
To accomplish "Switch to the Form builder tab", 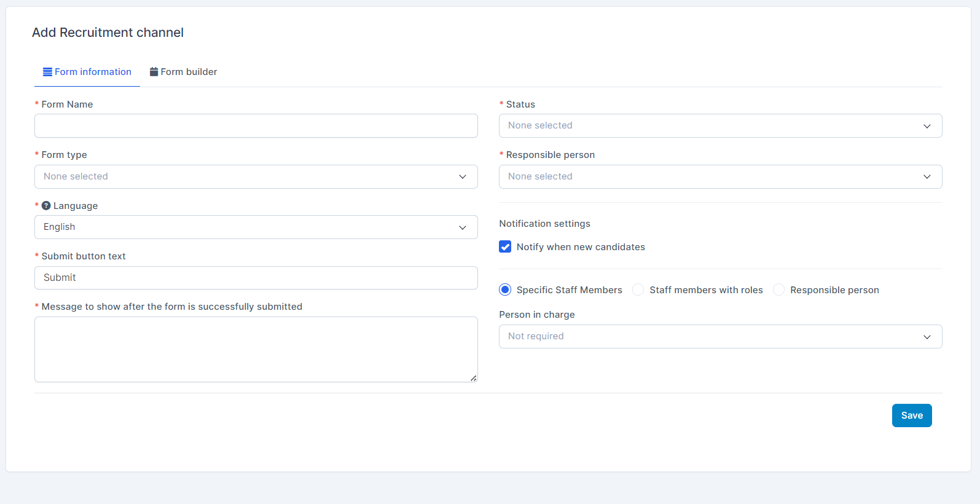I will [184, 72].
